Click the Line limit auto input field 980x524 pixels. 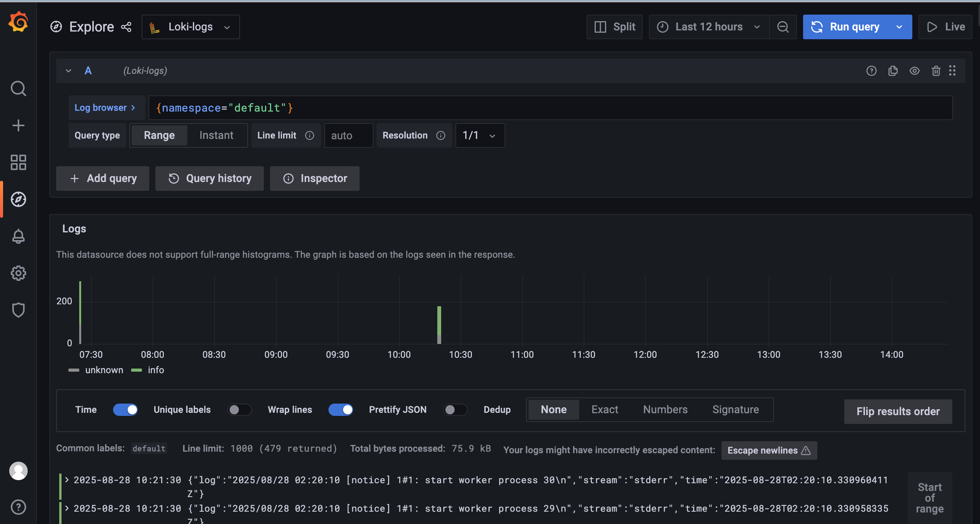pyautogui.click(x=348, y=135)
